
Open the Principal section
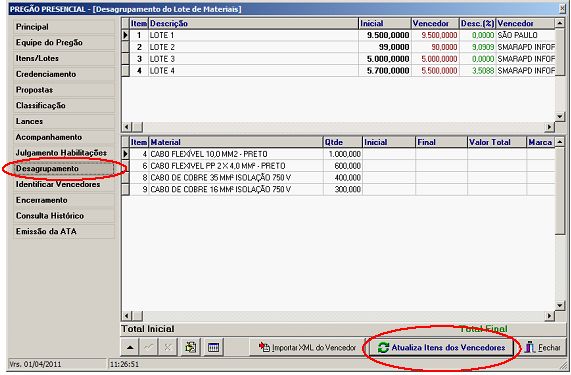[64, 27]
